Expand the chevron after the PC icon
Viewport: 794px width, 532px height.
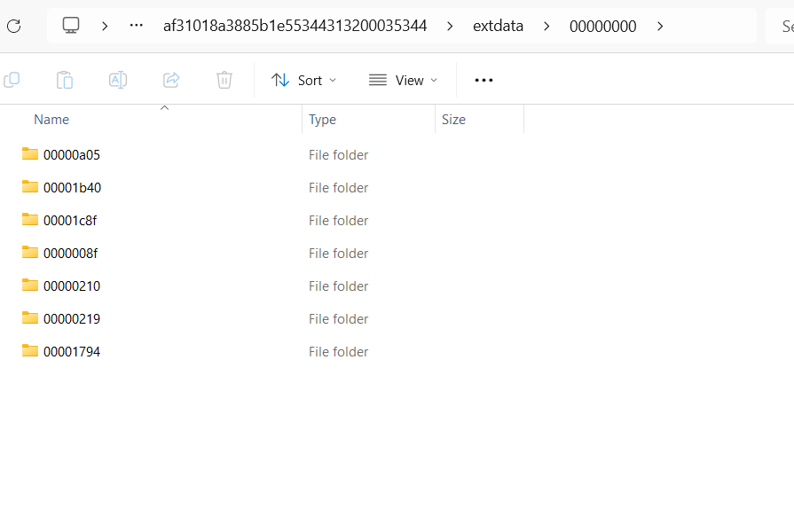click(x=105, y=26)
